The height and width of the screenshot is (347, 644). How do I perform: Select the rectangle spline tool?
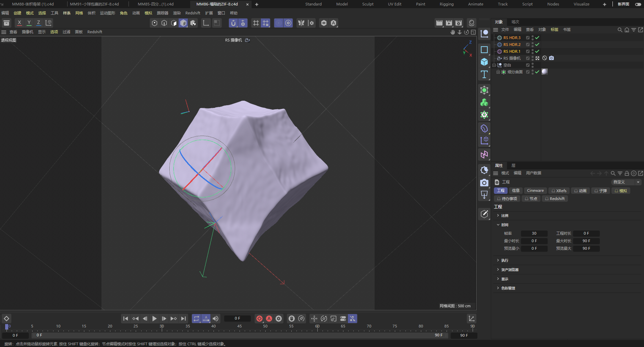484,50
